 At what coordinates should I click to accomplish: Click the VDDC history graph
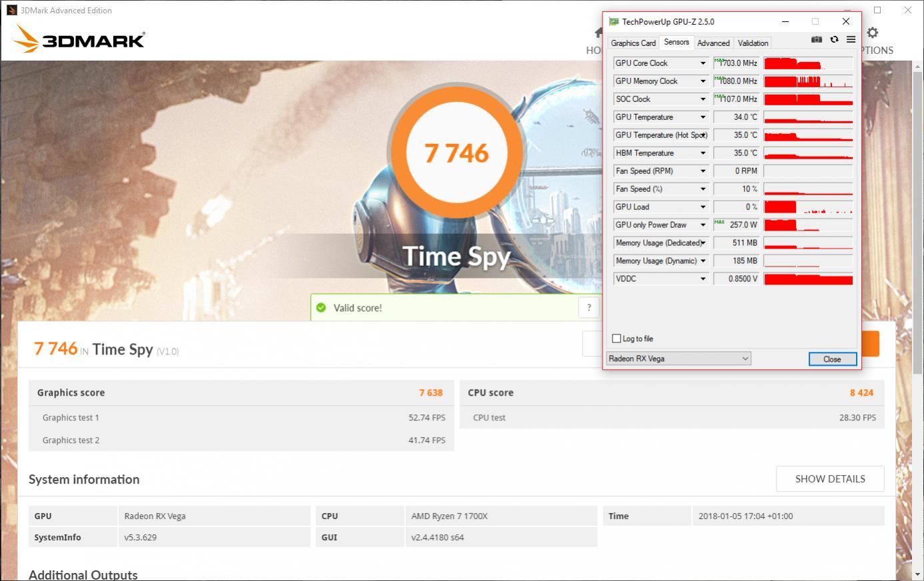click(x=808, y=279)
